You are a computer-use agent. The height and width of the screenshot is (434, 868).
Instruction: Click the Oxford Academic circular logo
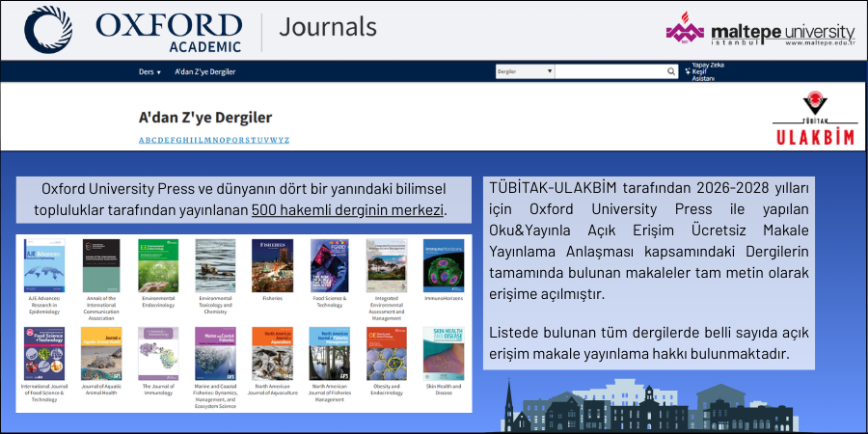click(47, 30)
